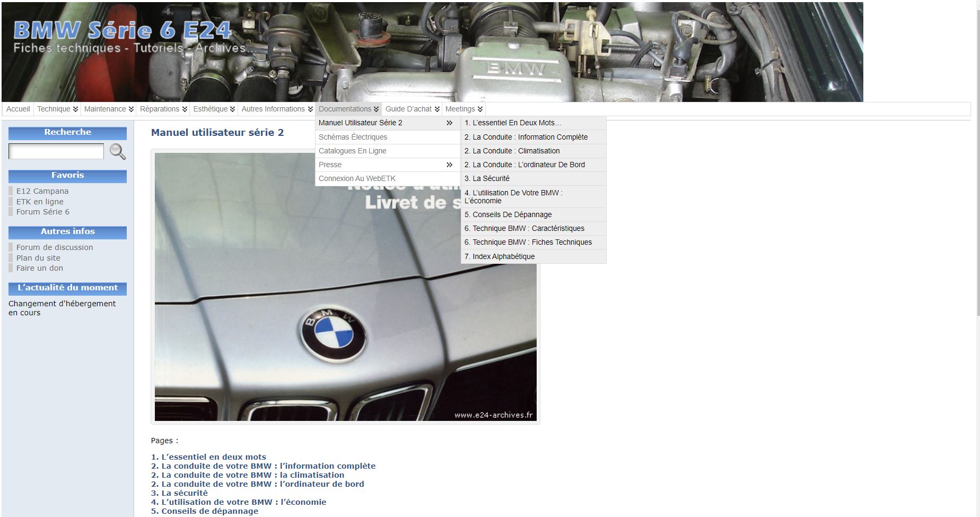Viewport: 980px width, 517px height.
Task: Click the magnifying glass search icon
Action: pos(117,152)
